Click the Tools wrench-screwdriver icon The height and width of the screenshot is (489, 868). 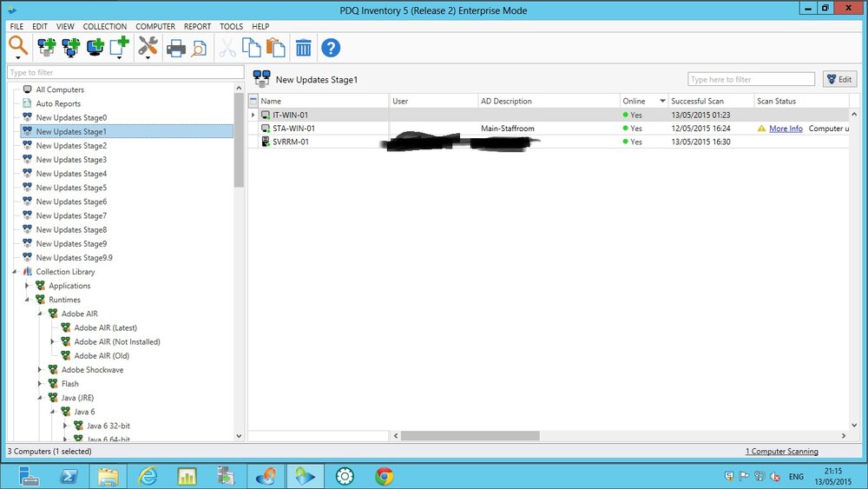148,47
